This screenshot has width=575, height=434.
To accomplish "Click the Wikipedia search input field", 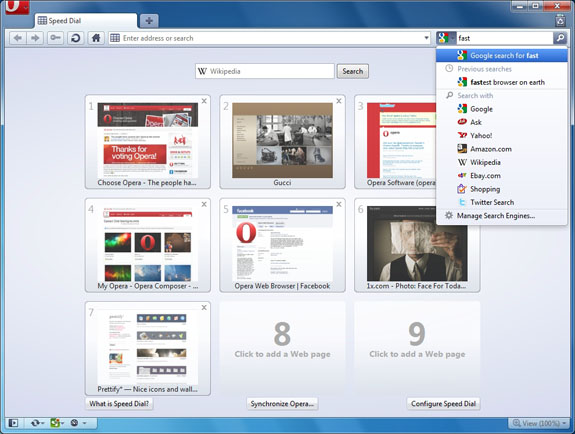I will click(265, 71).
